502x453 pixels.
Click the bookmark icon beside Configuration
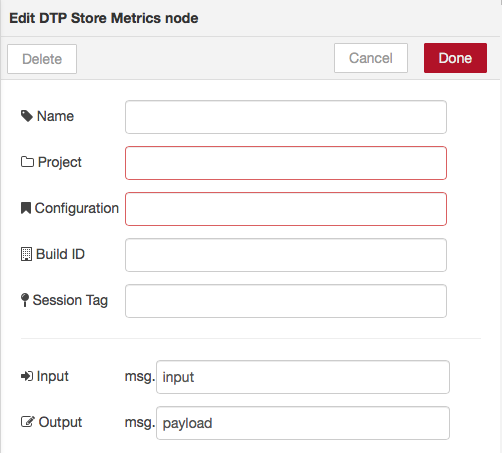26,208
